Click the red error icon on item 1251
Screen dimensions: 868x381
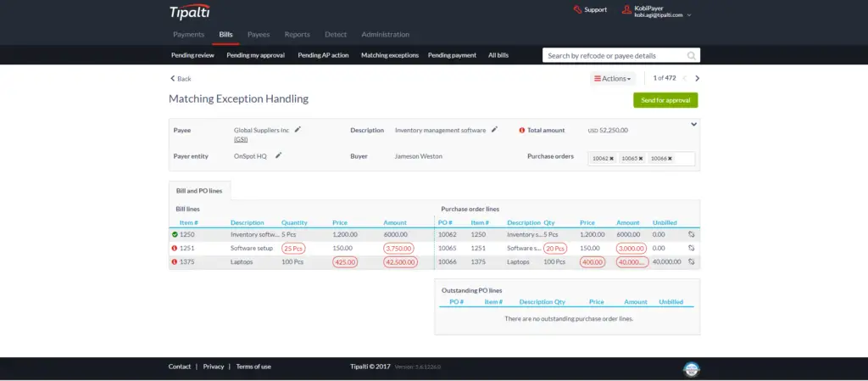tap(175, 248)
